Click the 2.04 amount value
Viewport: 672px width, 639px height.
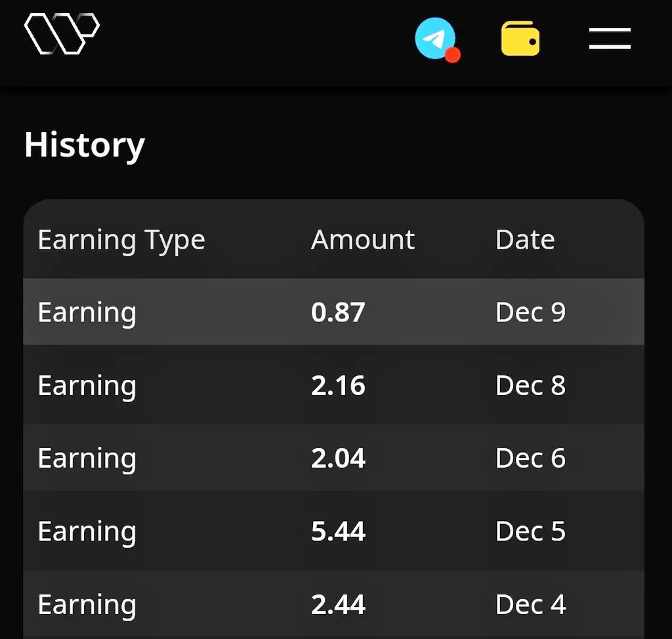point(338,458)
